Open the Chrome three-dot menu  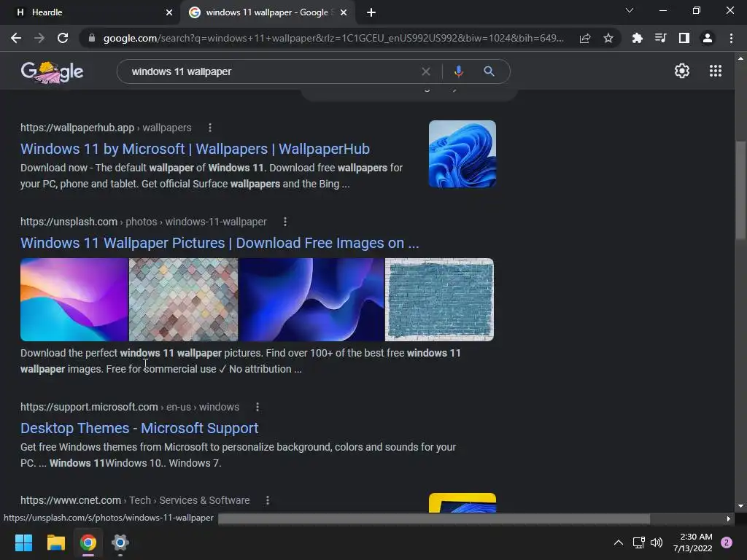click(731, 38)
